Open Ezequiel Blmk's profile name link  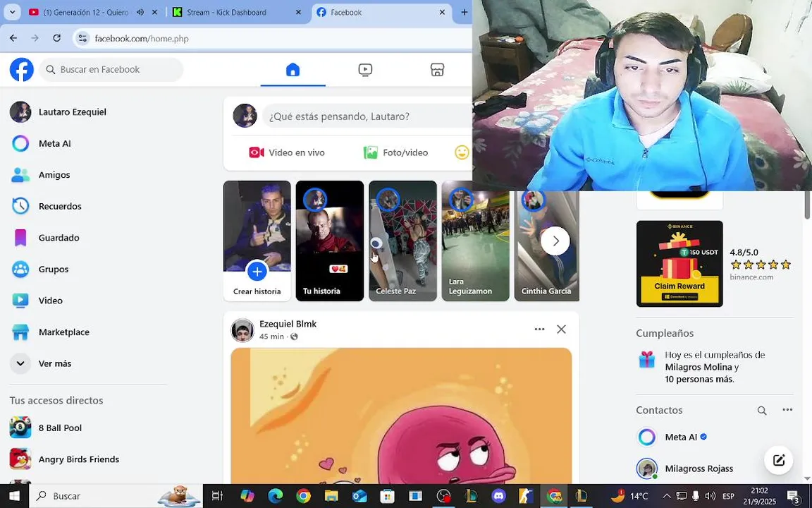tap(288, 324)
